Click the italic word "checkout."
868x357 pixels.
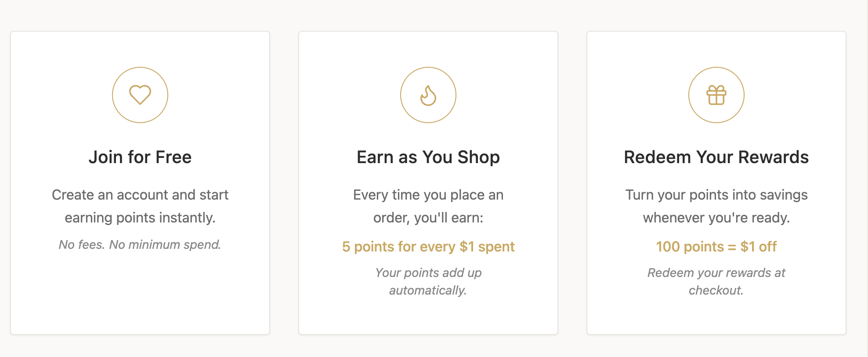pyautogui.click(x=716, y=290)
